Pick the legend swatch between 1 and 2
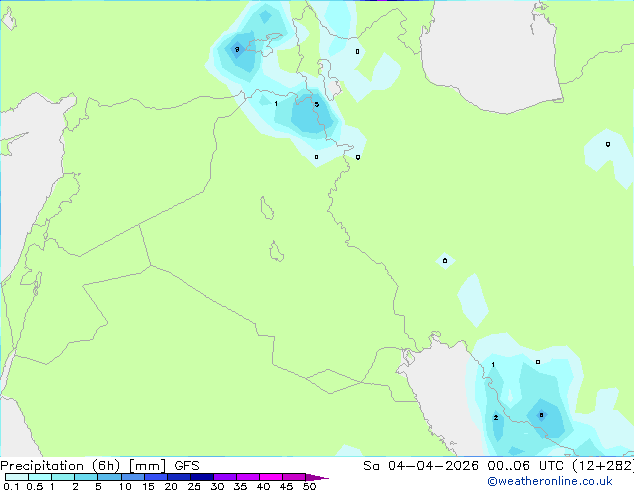 click(x=63, y=477)
